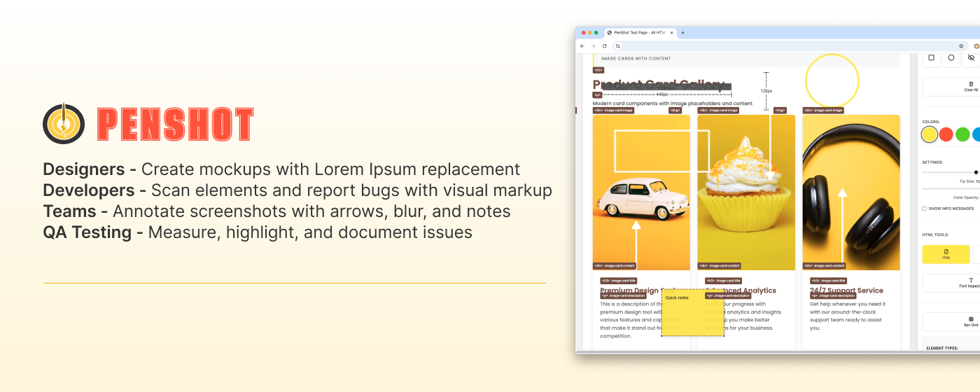Screen dimensions: 980x392
Task: Click the PENSHOT wordmark title
Action: 175,125
